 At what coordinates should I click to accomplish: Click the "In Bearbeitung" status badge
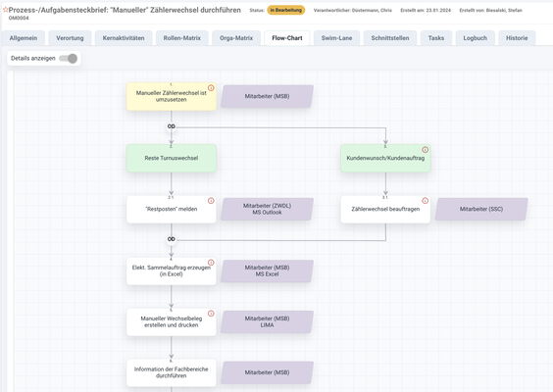click(286, 10)
